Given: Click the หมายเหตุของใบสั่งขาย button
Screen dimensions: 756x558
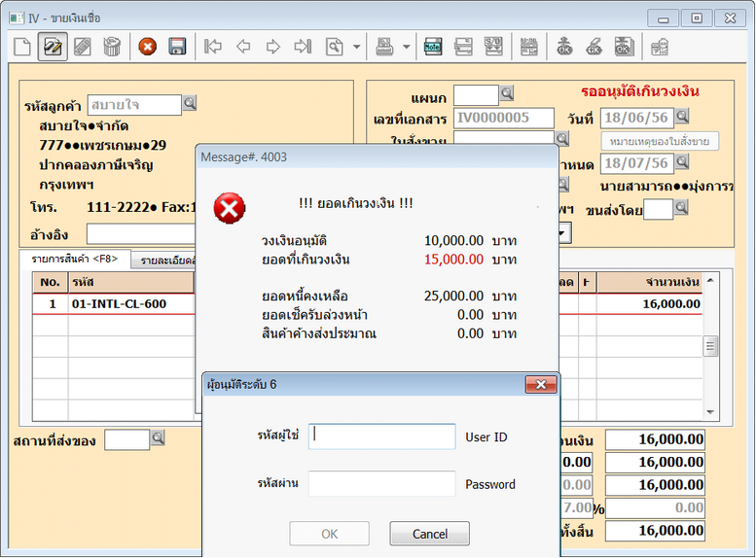Looking at the screenshot, I should (x=659, y=141).
